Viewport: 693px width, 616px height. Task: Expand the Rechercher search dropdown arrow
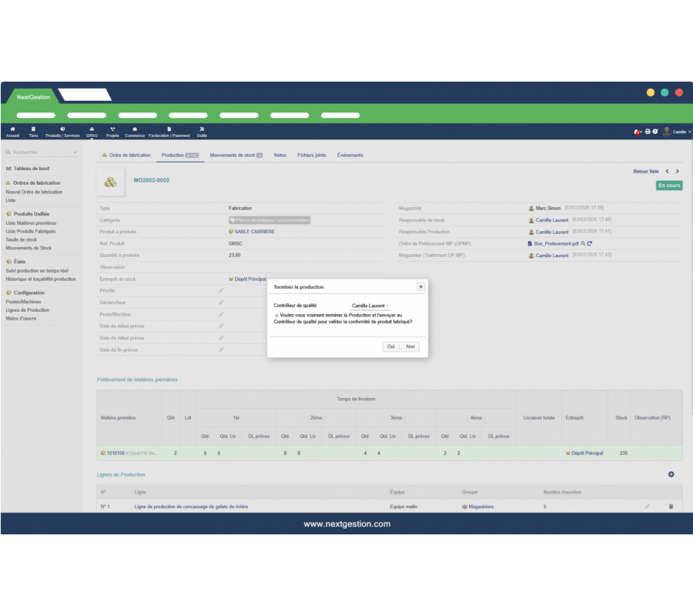coord(75,152)
